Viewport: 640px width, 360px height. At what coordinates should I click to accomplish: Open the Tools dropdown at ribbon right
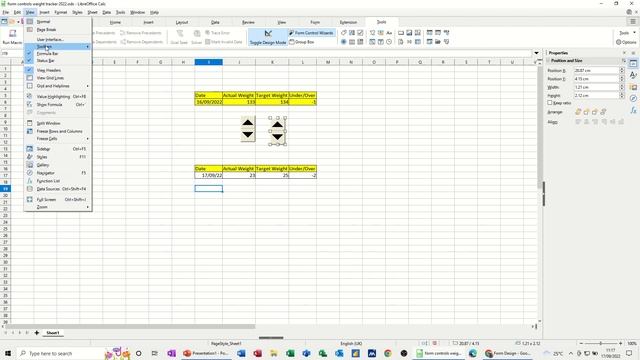pyautogui.click(x=627, y=33)
